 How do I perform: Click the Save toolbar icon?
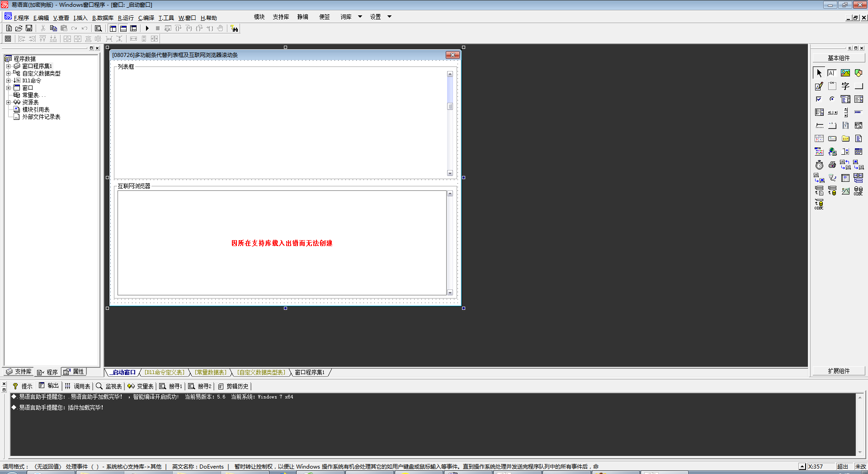tap(29, 28)
